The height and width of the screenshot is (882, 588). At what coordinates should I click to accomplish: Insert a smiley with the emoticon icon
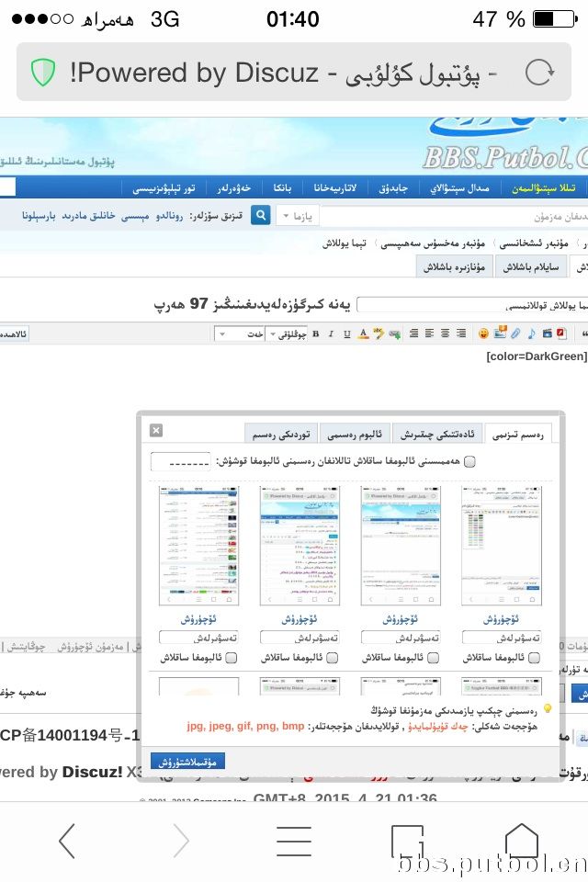click(483, 334)
